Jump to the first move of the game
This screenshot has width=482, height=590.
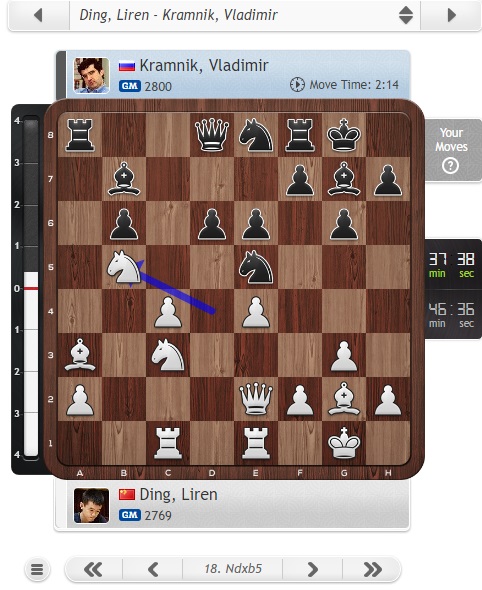[x=93, y=569]
